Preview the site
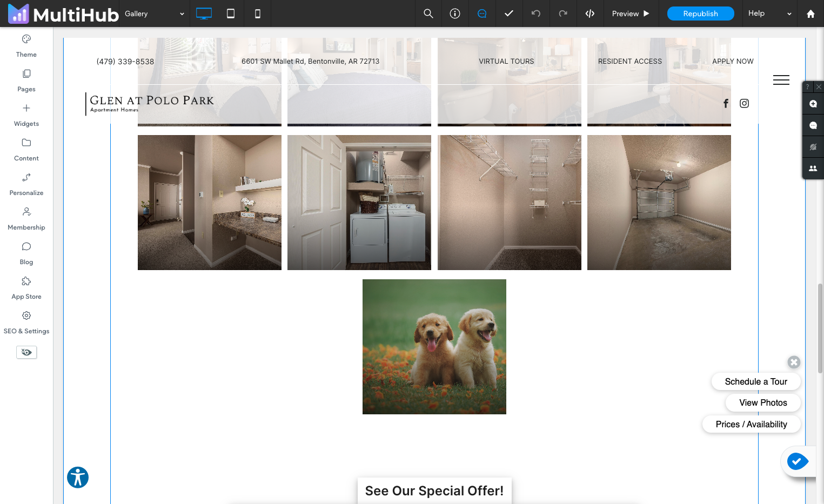Viewport: 824px width, 504px height. coord(631,14)
